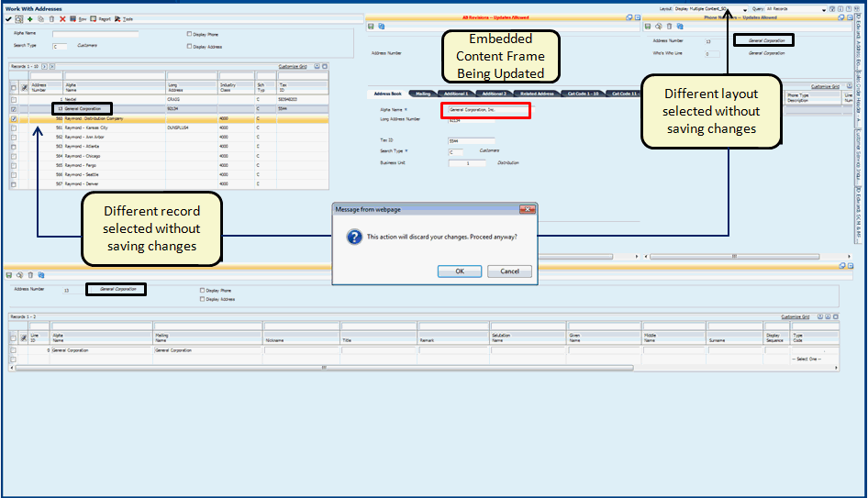Click OK in the discard changes dialog
This screenshot has height=498, width=868.
pyautogui.click(x=460, y=271)
